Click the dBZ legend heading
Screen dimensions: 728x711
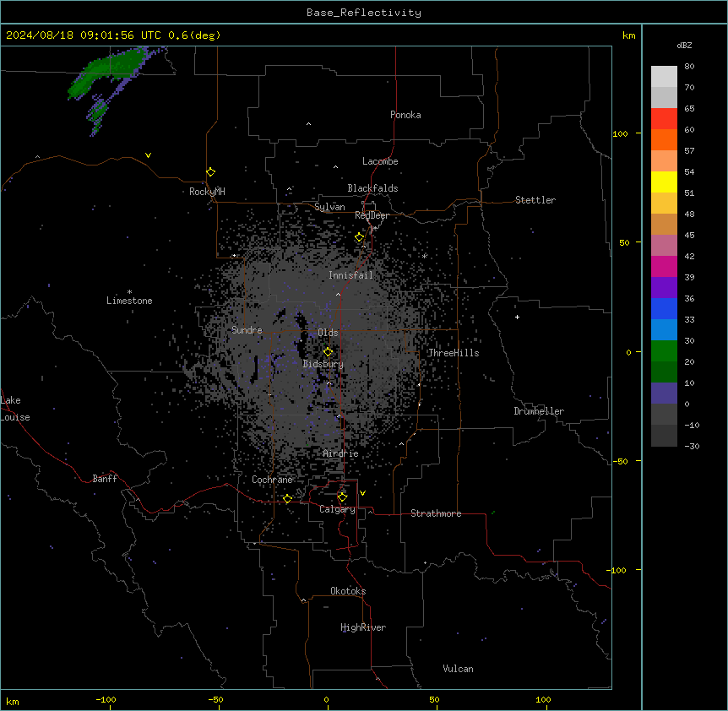pyautogui.click(x=684, y=45)
